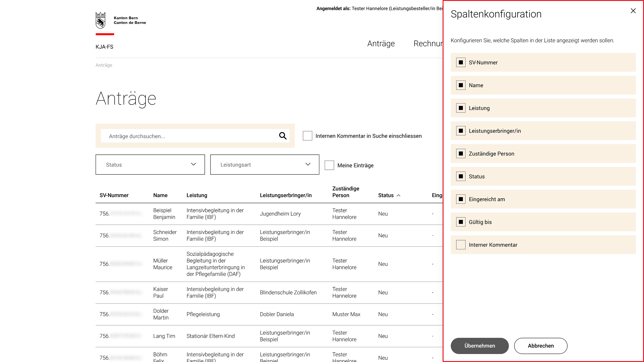Screen dimensions: 644x362
Task: Sort by the Leistungserbringer/in column header
Action: (286, 195)
